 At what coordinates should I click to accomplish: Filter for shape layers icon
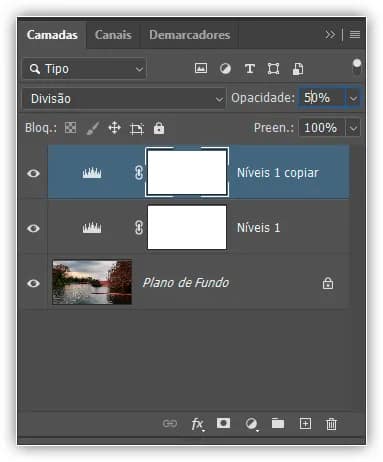click(273, 69)
